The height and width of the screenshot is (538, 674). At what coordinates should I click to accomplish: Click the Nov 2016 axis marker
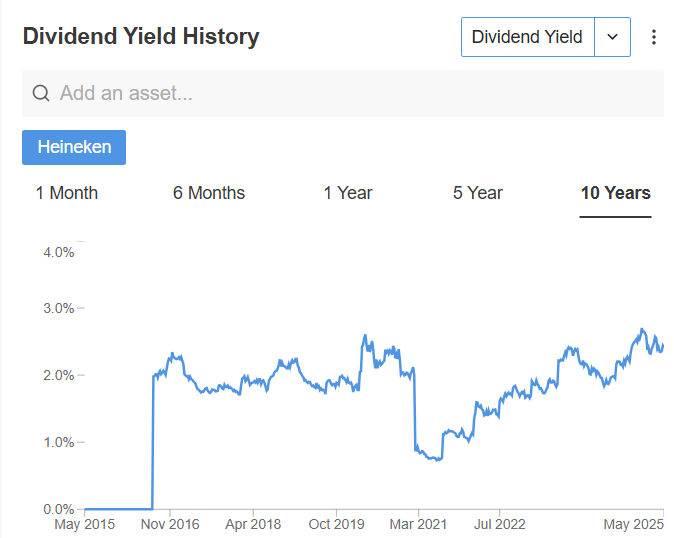170,524
